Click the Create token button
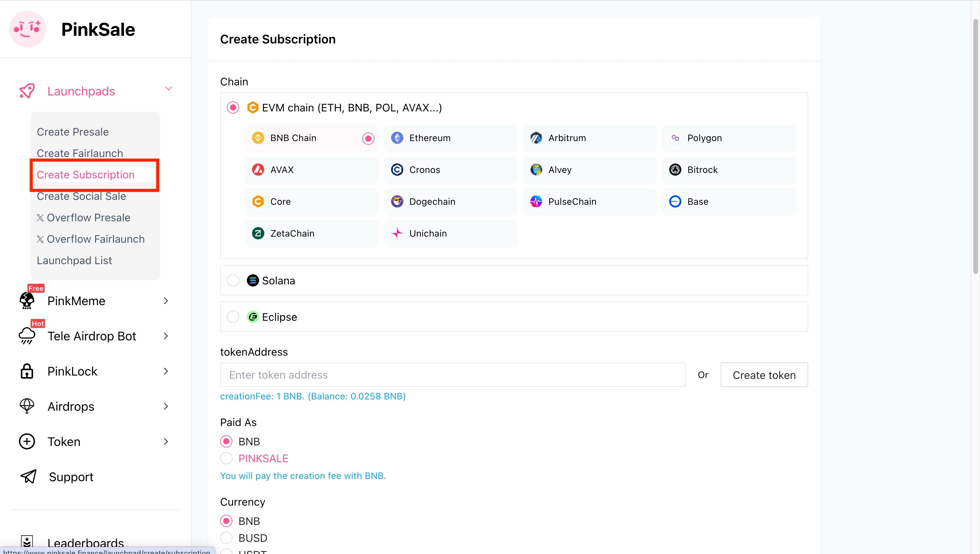The width and height of the screenshot is (980, 554). pos(764,375)
